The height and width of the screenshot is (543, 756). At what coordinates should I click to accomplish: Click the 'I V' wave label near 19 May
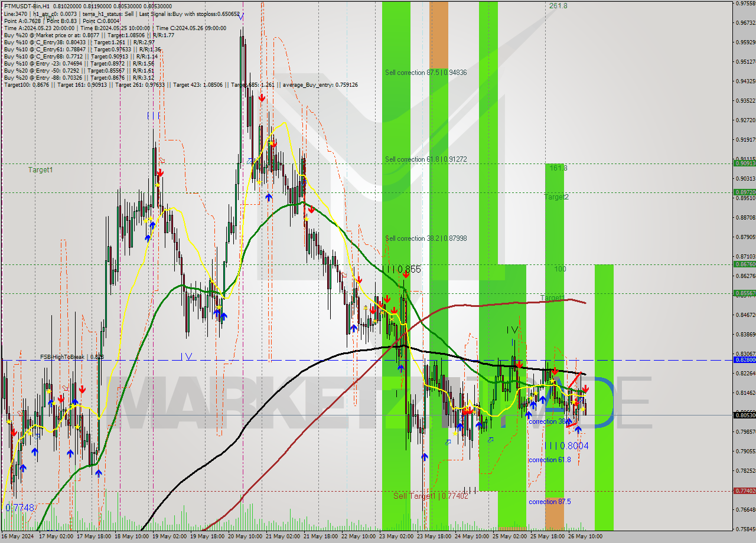pyautogui.click(x=187, y=356)
